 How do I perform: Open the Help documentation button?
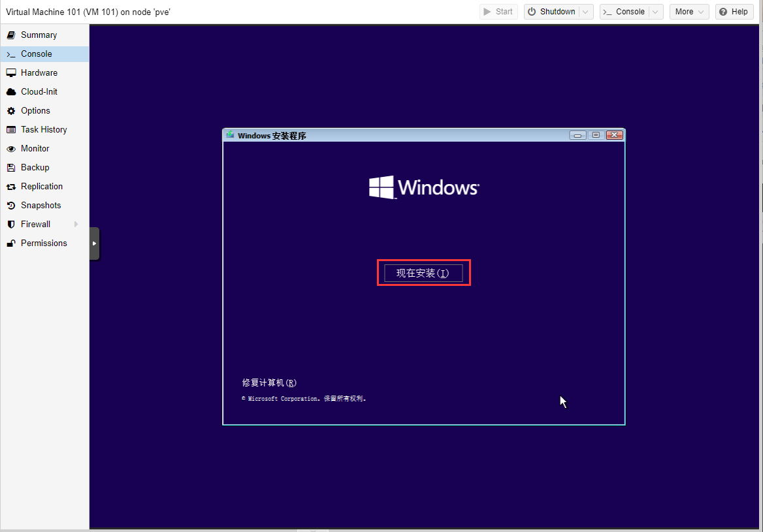[734, 12]
